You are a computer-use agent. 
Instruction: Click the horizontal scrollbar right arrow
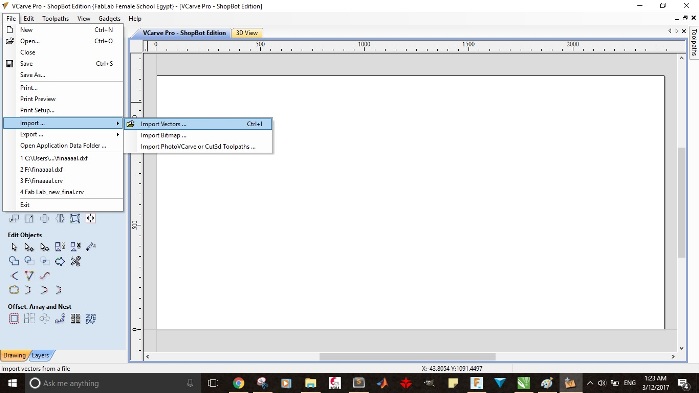coord(673,356)
